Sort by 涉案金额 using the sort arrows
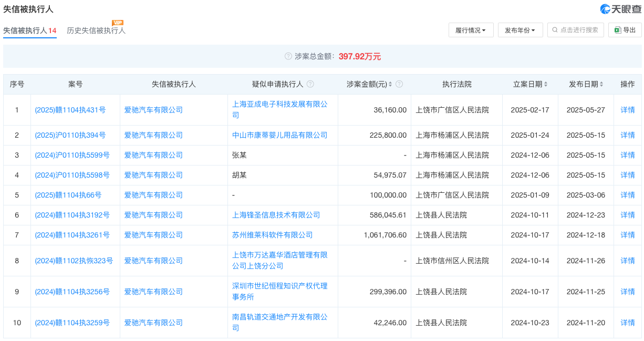Image resolution: width=644 pixels, height=341 pixels. [x=390, y=84]
